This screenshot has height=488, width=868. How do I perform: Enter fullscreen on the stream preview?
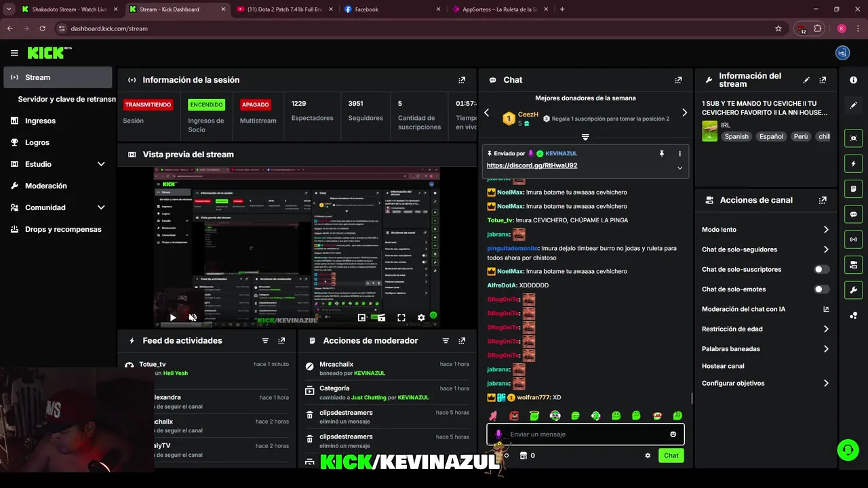coord(401,317)
